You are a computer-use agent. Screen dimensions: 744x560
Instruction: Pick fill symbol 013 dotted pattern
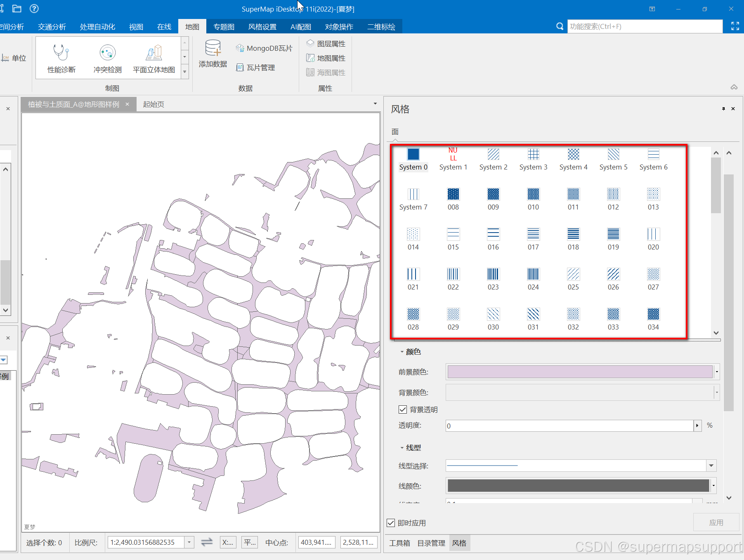653,199
